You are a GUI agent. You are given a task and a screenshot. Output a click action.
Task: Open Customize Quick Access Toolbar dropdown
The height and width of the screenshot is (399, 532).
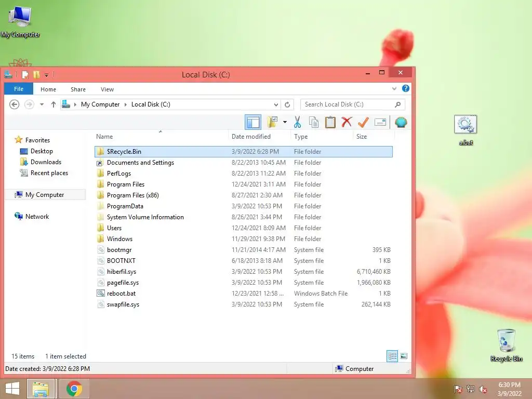(x=46, y=75)
